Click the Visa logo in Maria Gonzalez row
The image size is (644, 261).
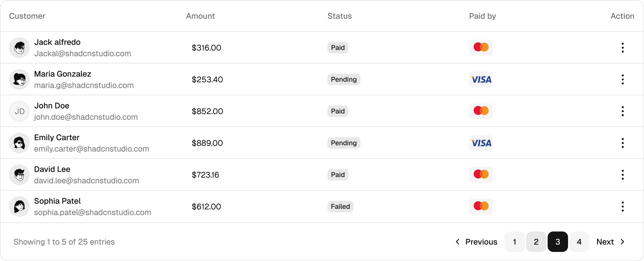[481, 79]
